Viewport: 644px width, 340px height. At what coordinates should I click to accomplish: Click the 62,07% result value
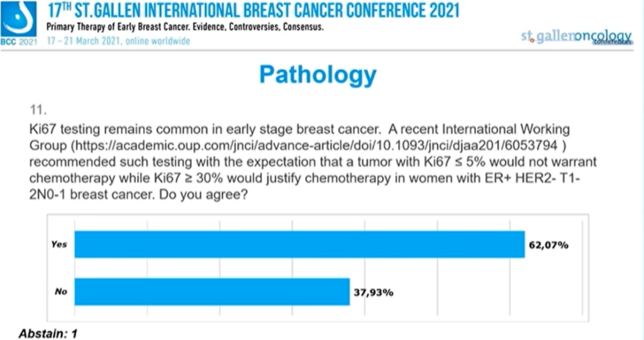tap(549, 245)
